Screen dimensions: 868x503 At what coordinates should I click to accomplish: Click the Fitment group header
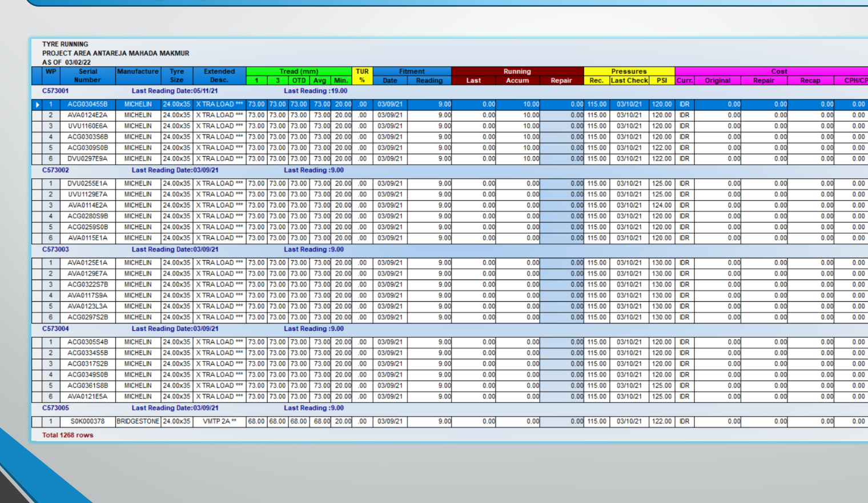click(x=412, y=71)
